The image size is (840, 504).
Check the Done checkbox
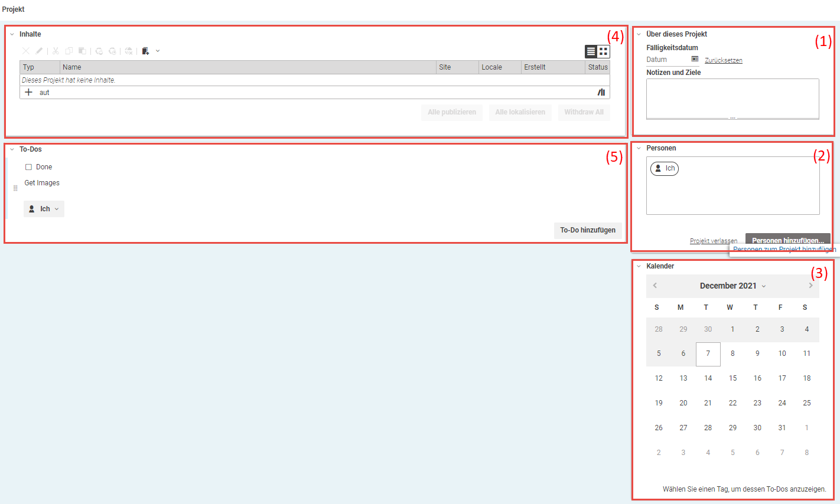(x=28, y=167)
